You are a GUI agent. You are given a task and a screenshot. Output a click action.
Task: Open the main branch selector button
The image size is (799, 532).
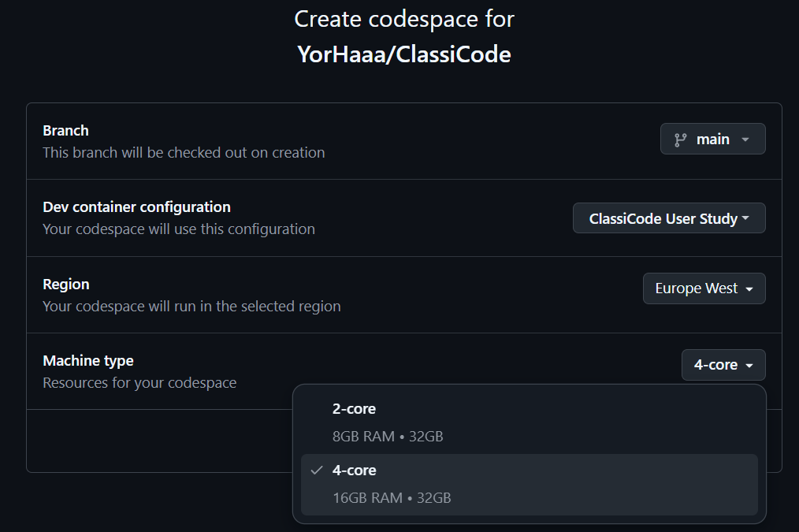point(712,140)
